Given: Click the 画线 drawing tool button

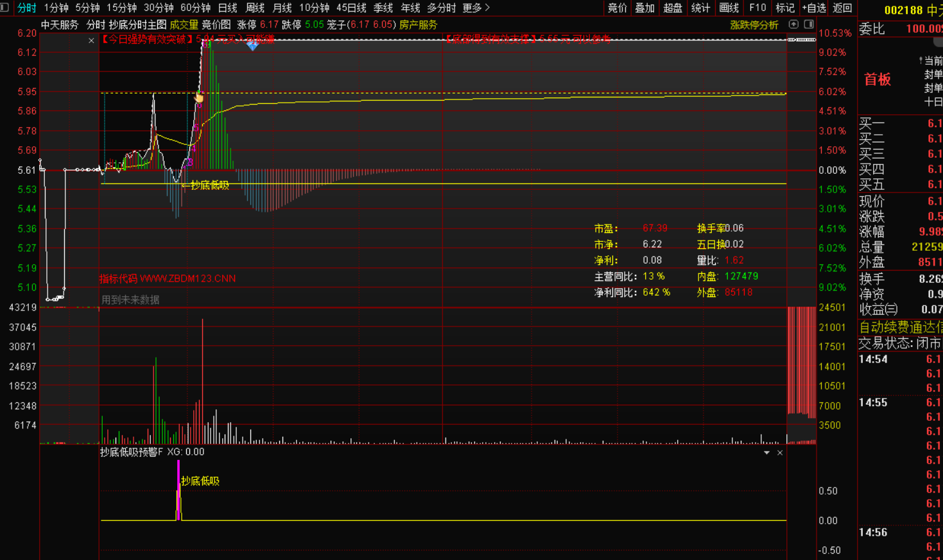Looking at the screenshot, I should tap(729, 8).
